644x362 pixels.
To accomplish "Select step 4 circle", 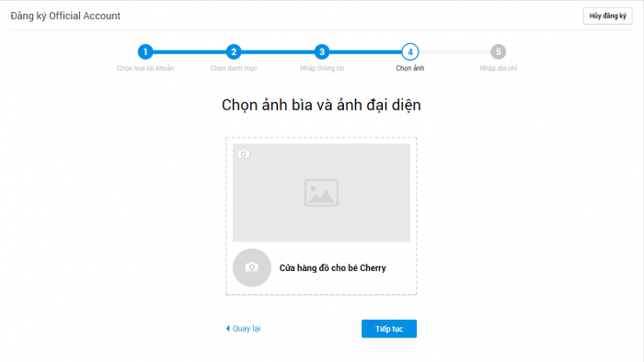I will click(410, 52).
